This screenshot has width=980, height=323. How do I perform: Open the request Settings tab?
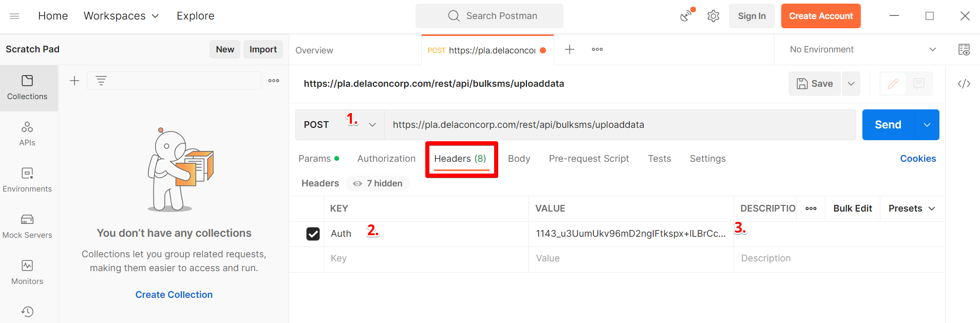(x=707, y=159)
